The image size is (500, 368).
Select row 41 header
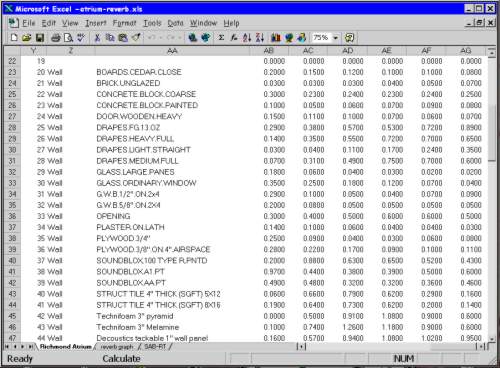(12, 272)
